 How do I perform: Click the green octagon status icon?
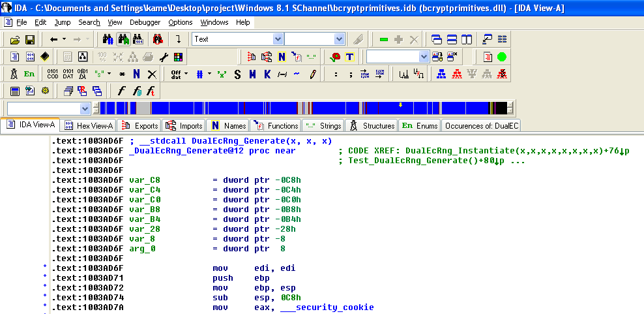click(502, 57)
